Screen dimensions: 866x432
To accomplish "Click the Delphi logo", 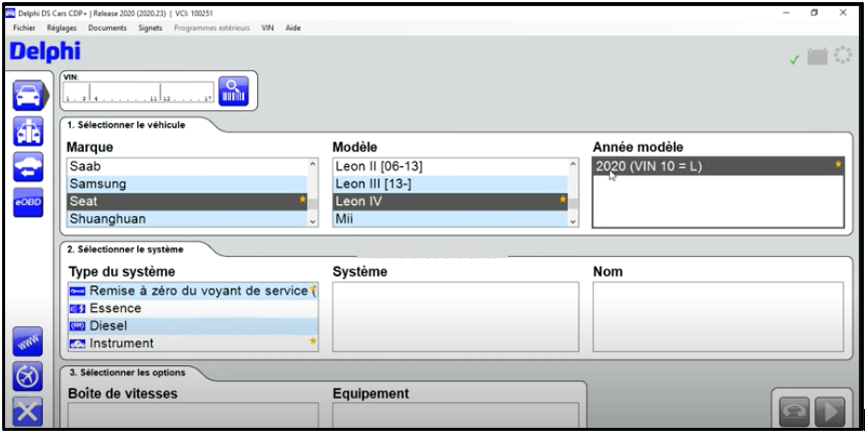I will pos(45,52).
